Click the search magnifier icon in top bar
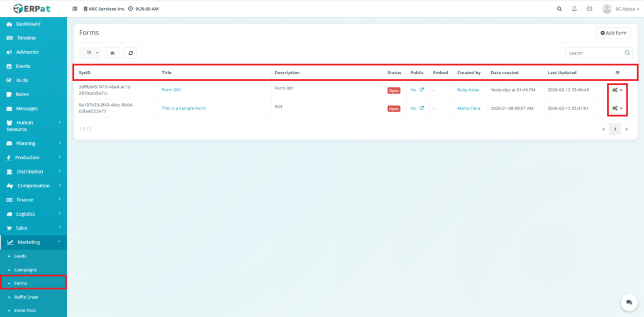 (x=560, y=9)
